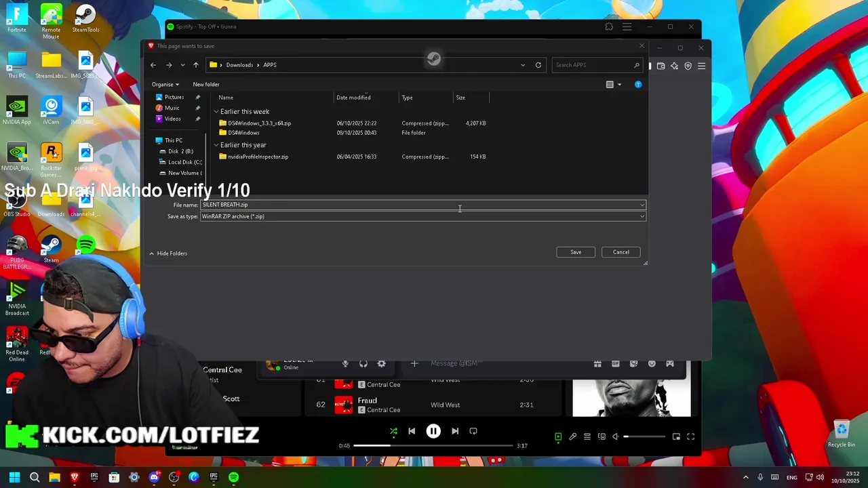Expand the File name dropdown arrow
Screen dimensions: 868x488
(642, 205)
